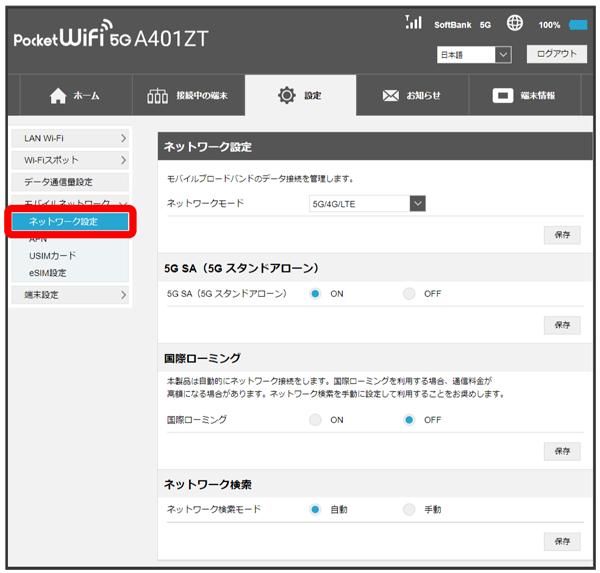
Task: Click the connected devices icon
Action: 158,96
